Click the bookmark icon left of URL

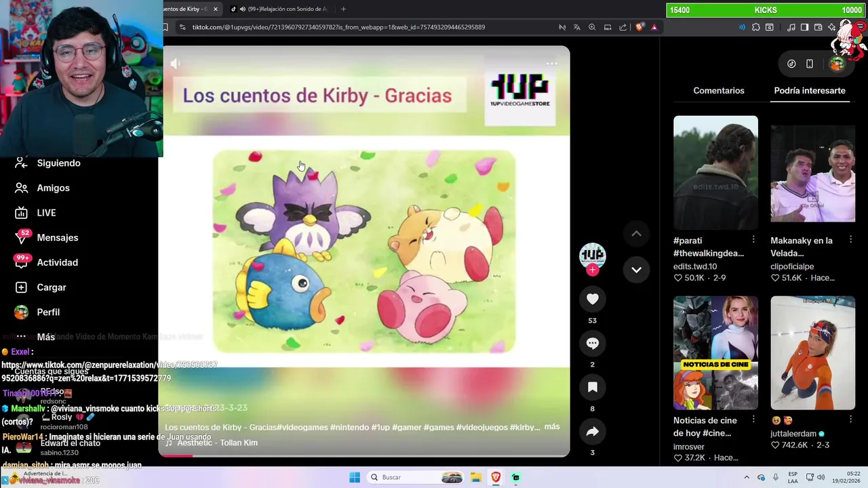[165, 27]
